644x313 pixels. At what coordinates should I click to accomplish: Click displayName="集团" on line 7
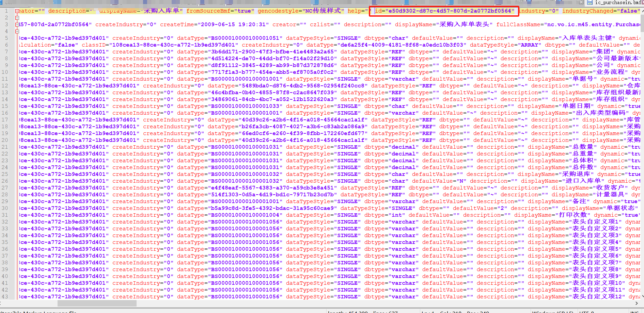point(583,52)
